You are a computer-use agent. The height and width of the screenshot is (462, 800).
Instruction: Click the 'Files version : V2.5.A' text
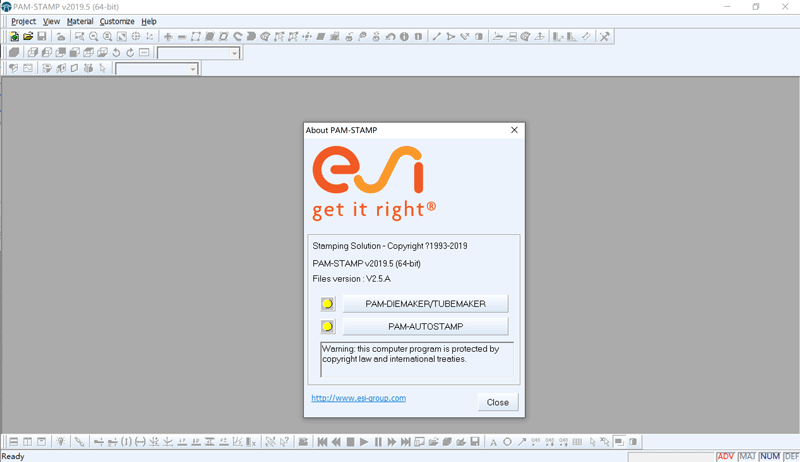[x=352, y=279]
